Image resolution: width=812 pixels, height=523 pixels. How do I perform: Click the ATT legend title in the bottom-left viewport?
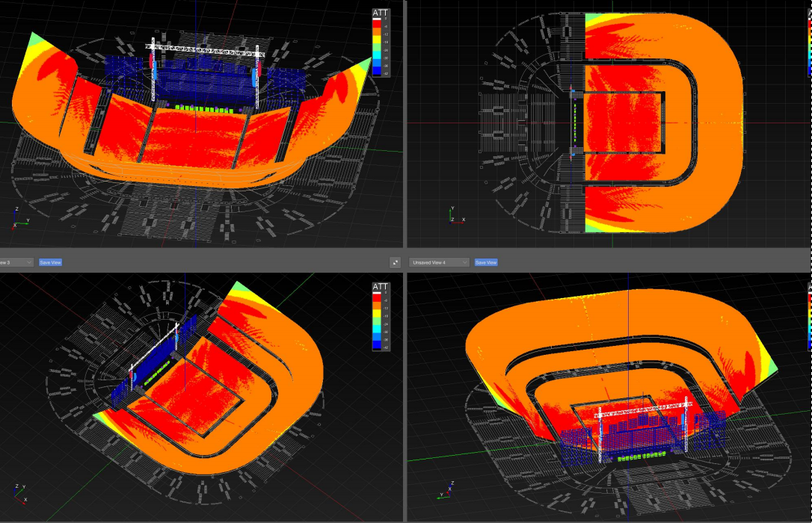380,287
